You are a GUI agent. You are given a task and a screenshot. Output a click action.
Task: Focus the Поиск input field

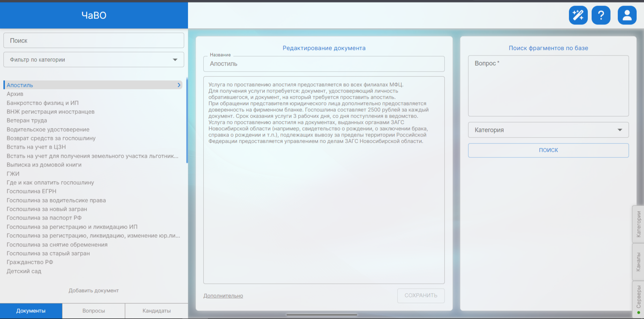(93, 40)
